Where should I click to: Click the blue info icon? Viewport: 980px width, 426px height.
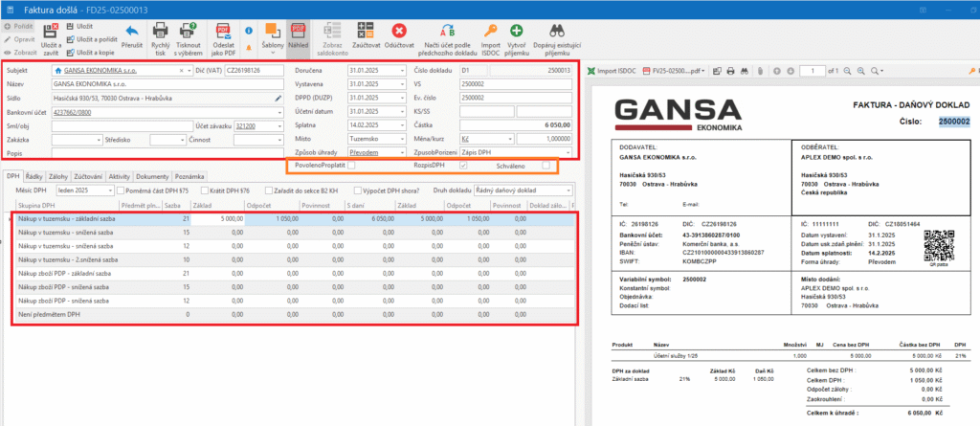(249, 30)
